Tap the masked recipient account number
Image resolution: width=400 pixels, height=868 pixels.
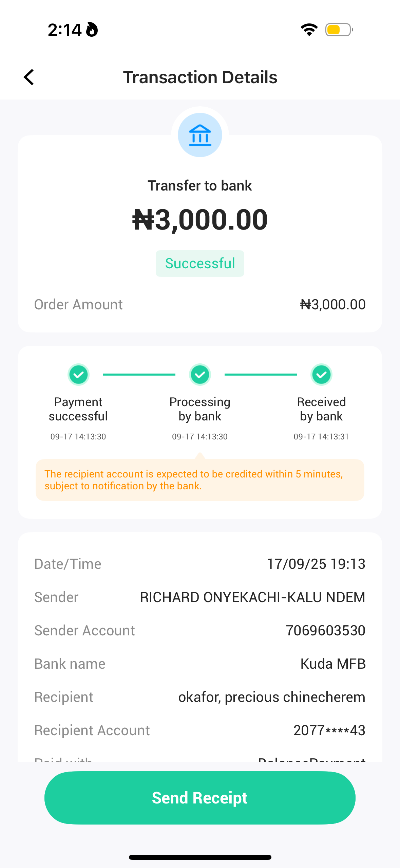329,730
